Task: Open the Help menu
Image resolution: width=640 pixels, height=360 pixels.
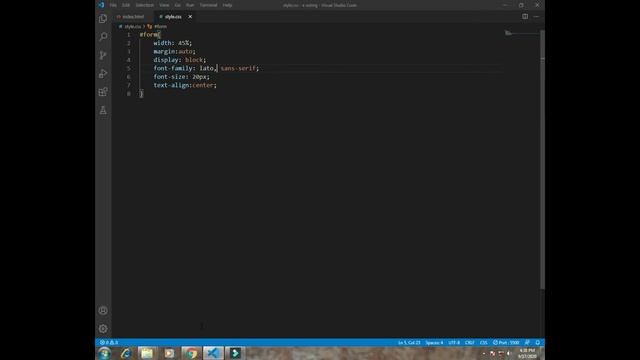Action: (x=227, y=5)
